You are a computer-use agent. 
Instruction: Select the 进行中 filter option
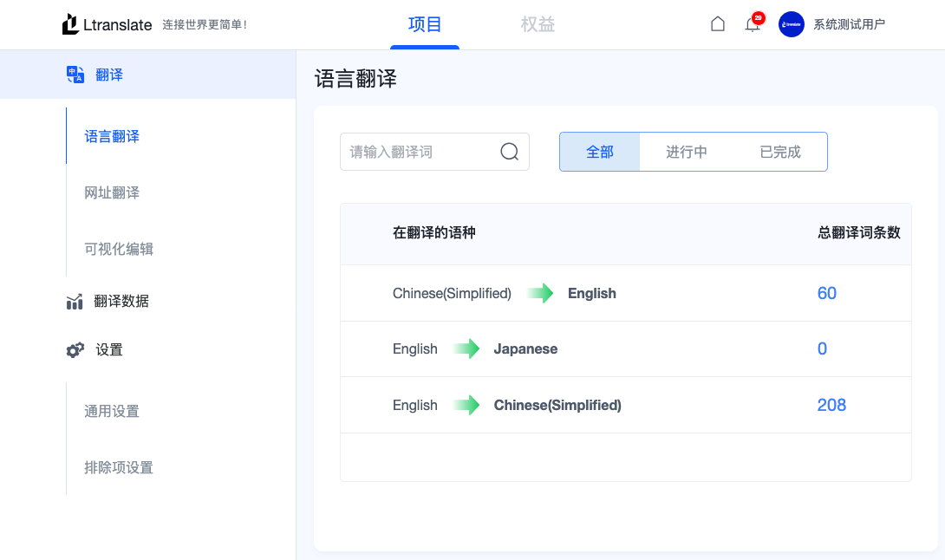pos(686,151)
